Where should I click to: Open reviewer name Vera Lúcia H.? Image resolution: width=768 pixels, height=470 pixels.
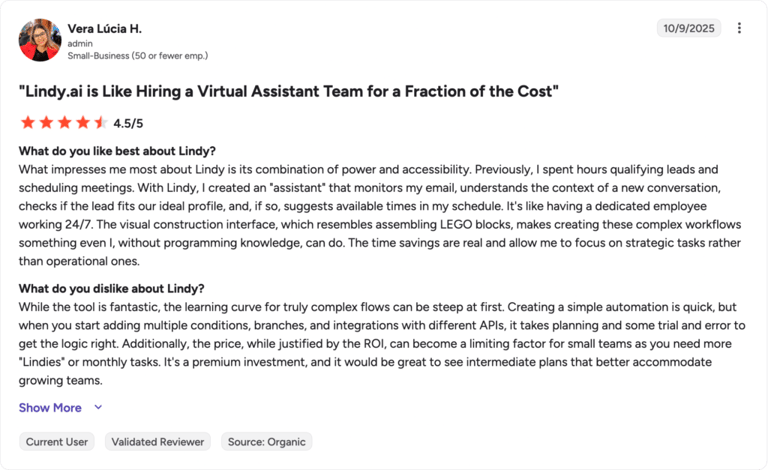click(105, 29)
